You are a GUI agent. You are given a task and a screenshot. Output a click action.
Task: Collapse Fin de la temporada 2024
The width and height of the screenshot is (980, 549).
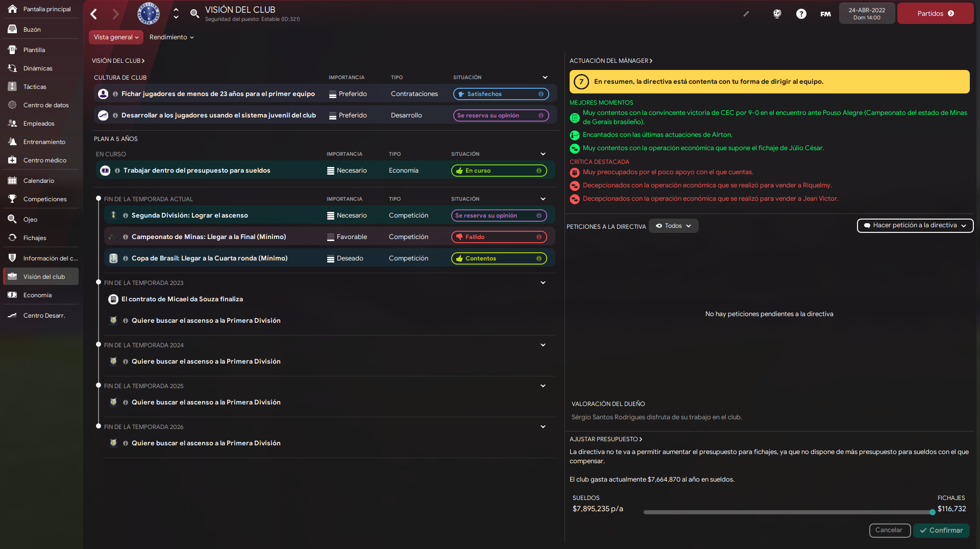(543, 345)
